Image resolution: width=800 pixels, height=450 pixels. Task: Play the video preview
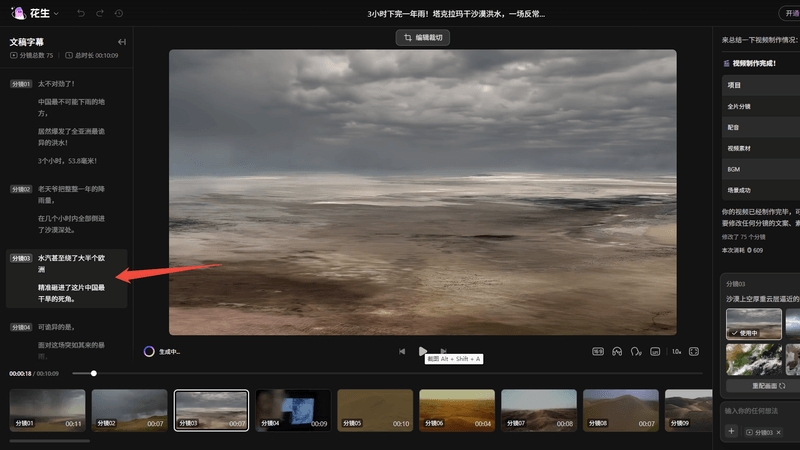click(422, 351)
